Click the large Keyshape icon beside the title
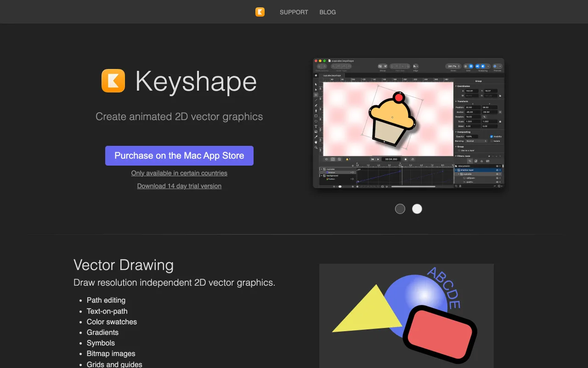This screenshot has height=368, width=588. pos(113,81)
